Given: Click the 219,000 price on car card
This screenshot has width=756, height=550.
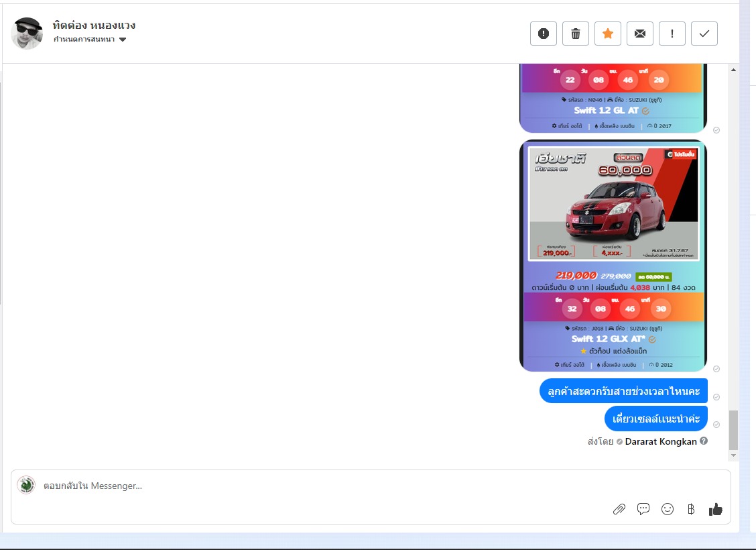Looking at the screenshot, I should (x=576, y=276).
